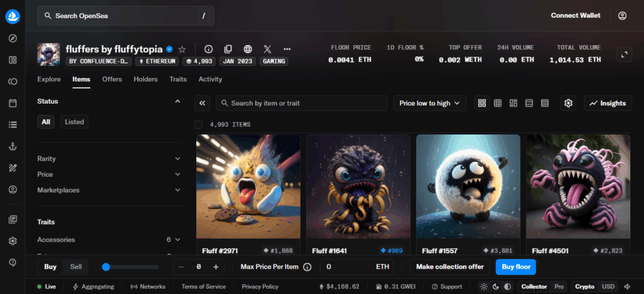
Task: Select the All status filter
Action: pyautogui.click(x=46, y=122)
